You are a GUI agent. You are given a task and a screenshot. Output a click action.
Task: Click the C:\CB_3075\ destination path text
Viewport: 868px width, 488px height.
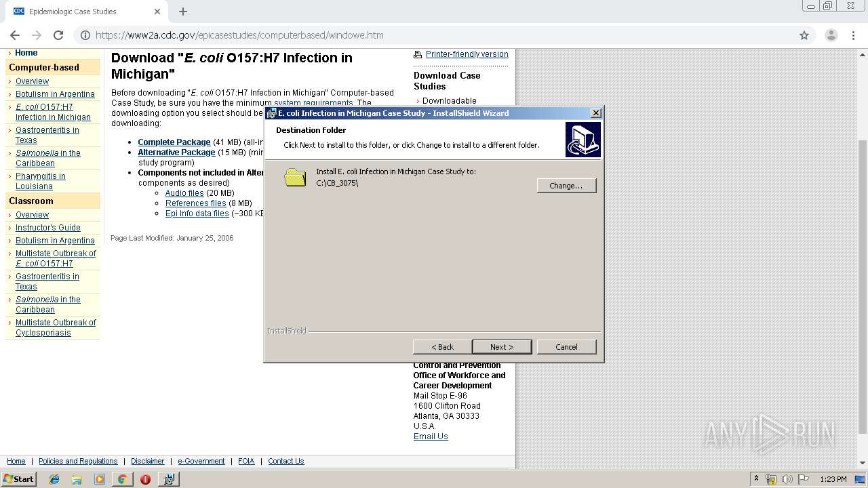(x=337, y=183)
